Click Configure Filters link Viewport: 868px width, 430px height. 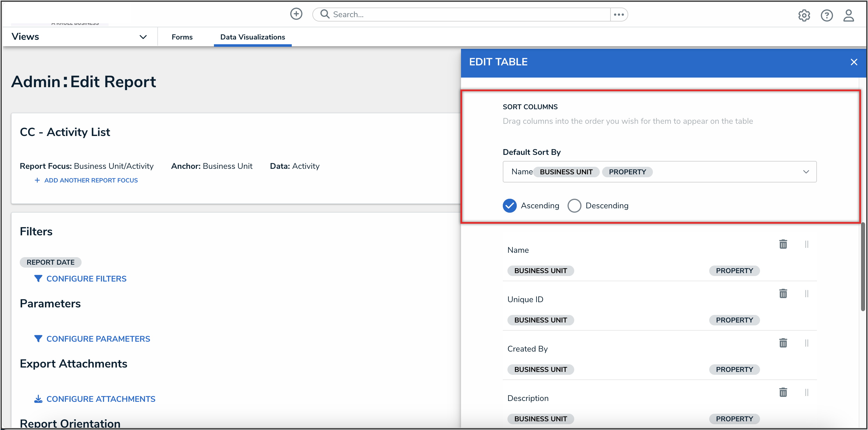[x=86, y=279]
